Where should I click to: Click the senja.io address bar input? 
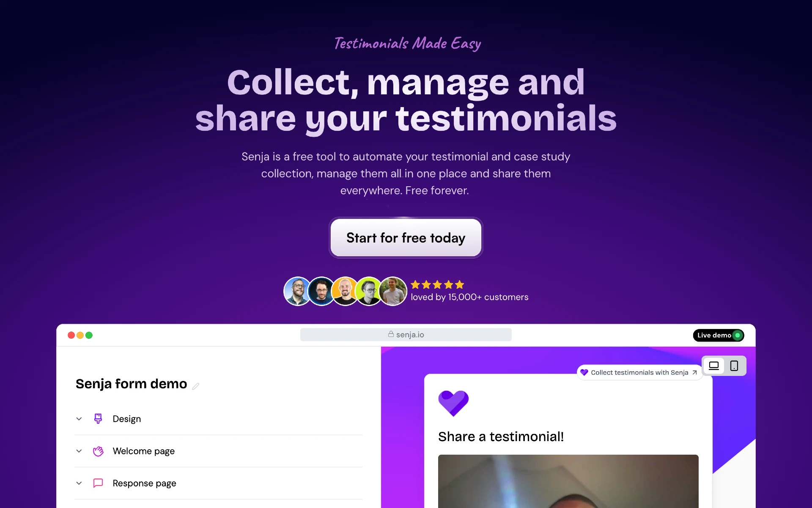406,334
